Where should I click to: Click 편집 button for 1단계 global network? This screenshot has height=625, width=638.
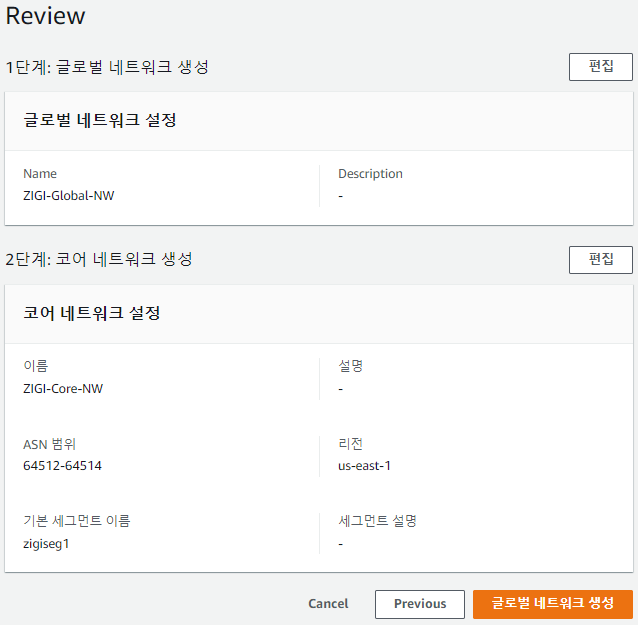601,67
